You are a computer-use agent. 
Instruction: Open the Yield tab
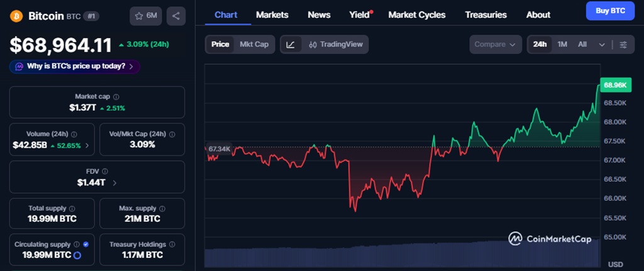pos(360,15)
